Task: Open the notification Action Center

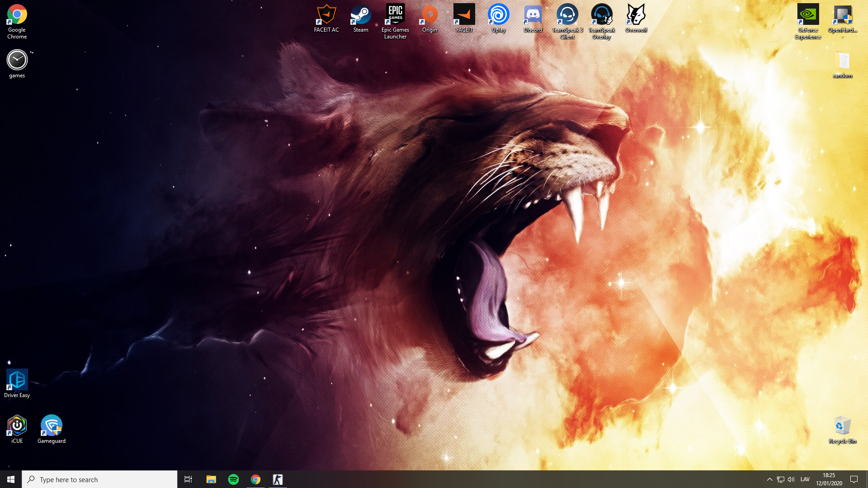Action: click(x=854, y=479)
